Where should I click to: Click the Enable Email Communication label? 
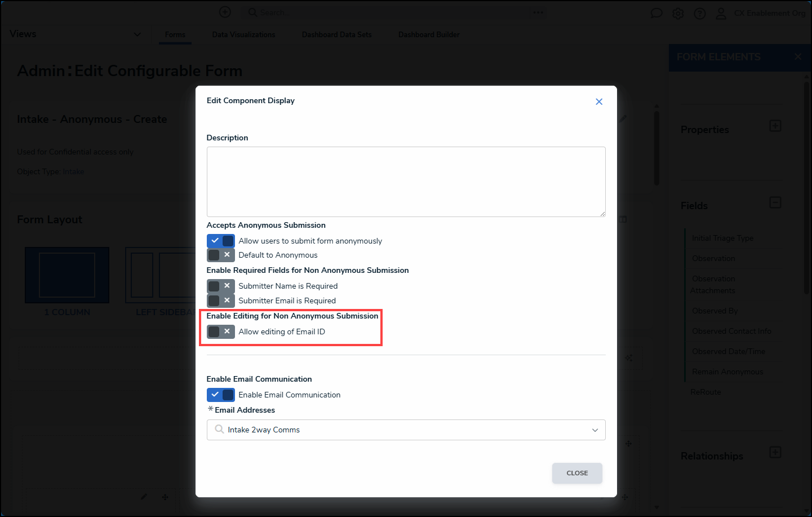point(289,395)
